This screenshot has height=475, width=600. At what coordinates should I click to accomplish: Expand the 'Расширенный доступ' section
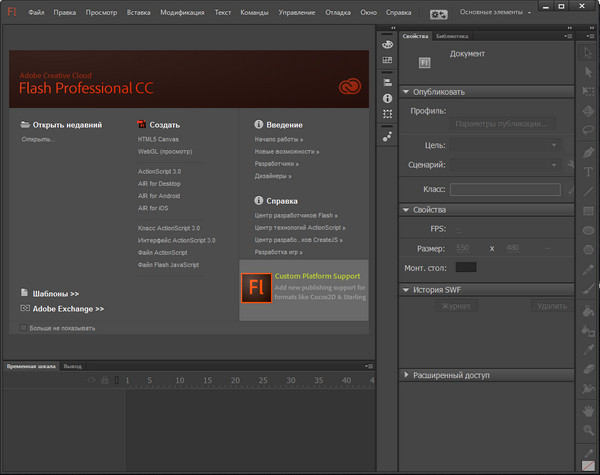pos(406,375)
